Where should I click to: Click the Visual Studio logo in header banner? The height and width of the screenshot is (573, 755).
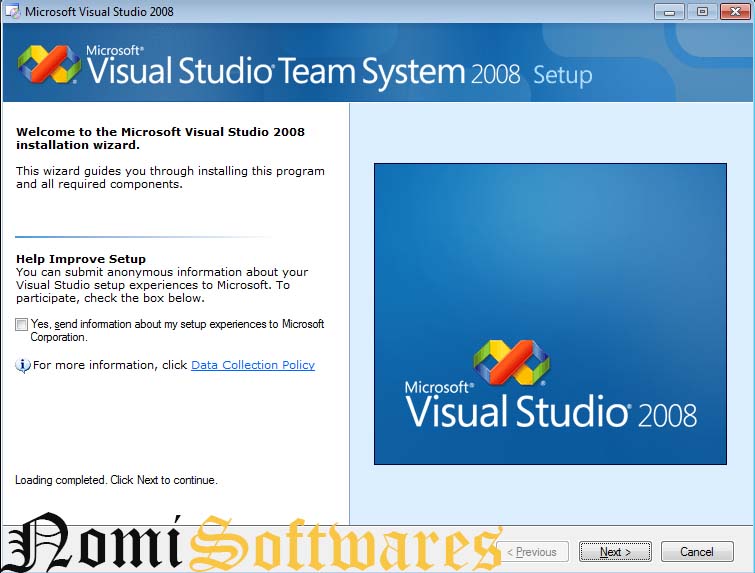[49, 65]
